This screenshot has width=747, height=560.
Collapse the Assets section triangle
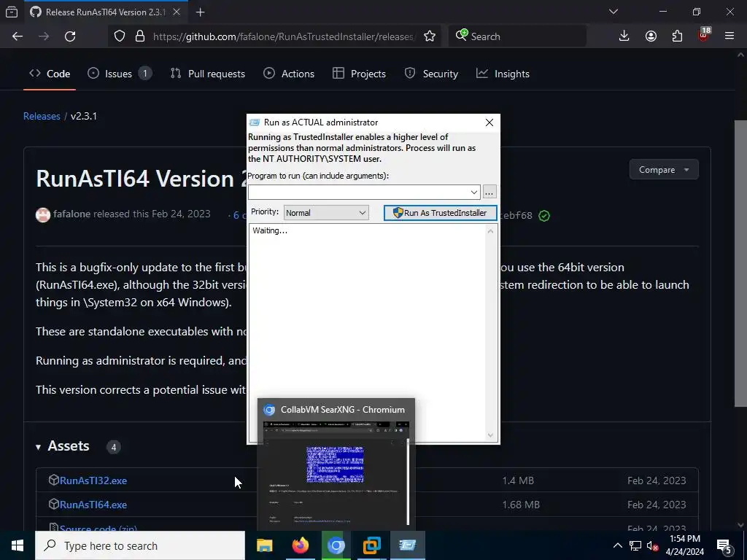(38, 447)
